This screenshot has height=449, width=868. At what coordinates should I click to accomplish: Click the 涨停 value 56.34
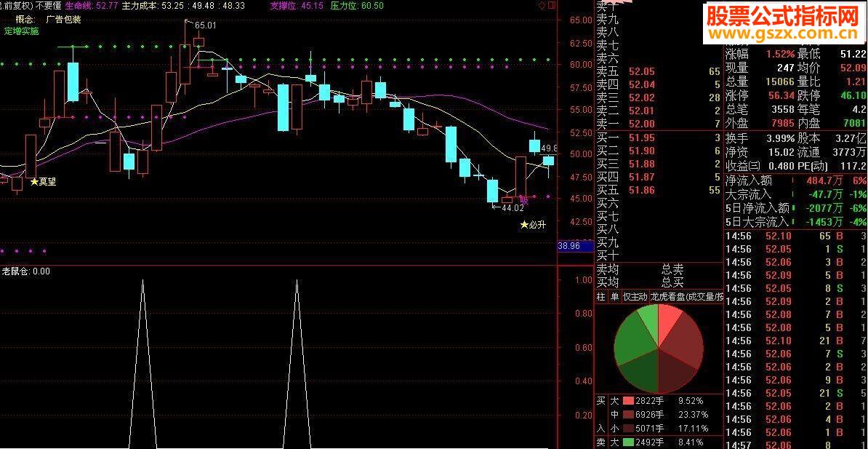[781, 95]
